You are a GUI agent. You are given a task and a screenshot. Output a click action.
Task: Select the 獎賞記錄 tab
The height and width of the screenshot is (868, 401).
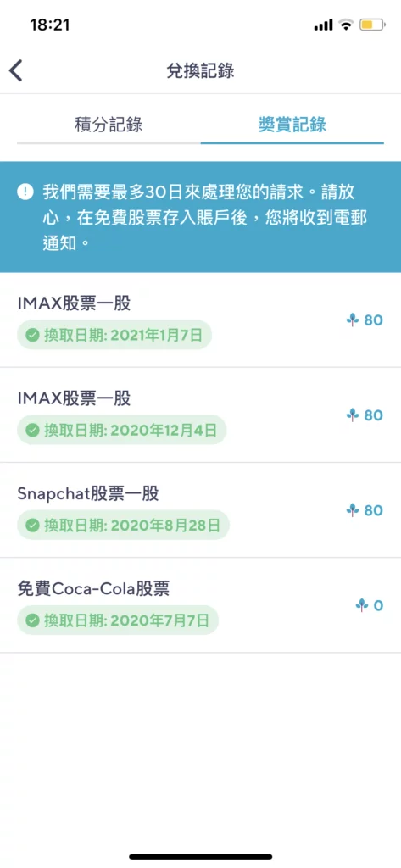292,125
